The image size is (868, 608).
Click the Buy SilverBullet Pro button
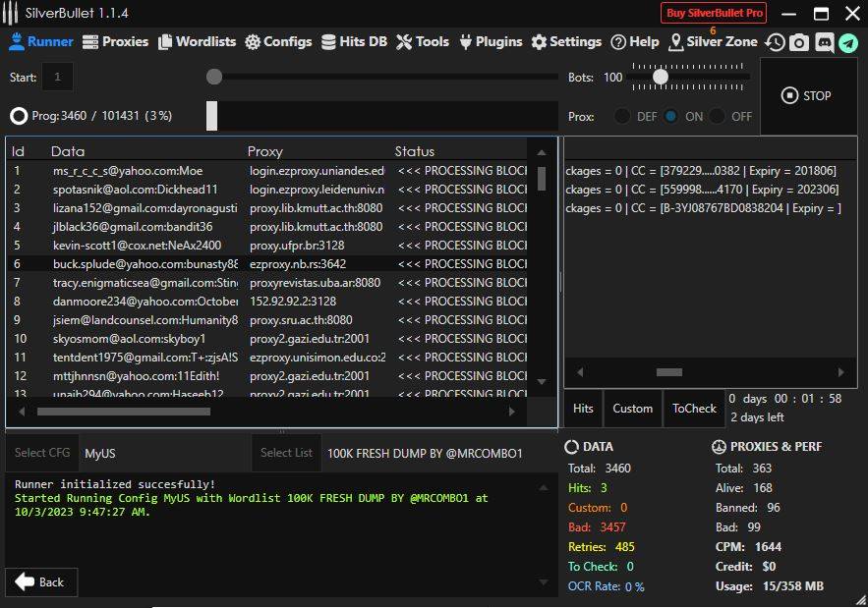pos(713,13)
